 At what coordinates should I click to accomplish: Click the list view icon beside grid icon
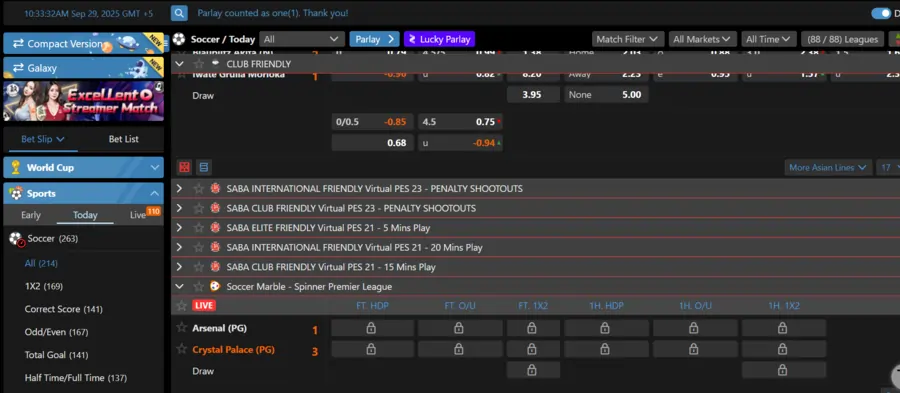[203, 168]
